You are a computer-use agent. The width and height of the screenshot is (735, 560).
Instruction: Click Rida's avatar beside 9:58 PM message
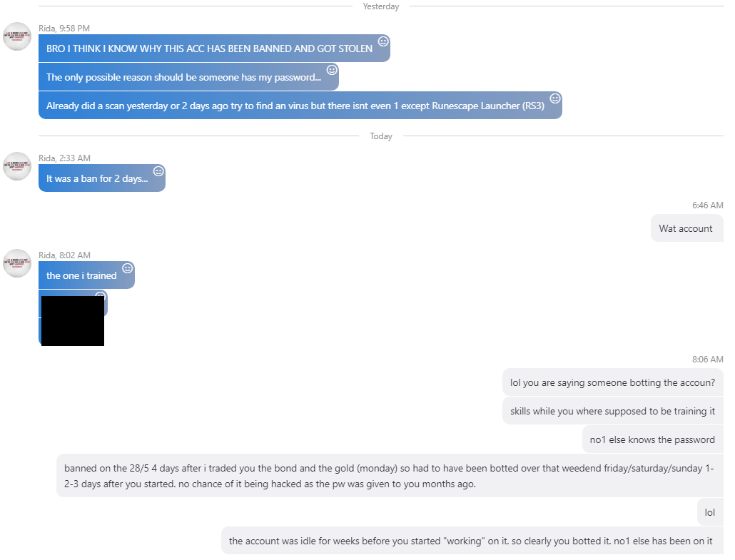(x=17, y=36)
